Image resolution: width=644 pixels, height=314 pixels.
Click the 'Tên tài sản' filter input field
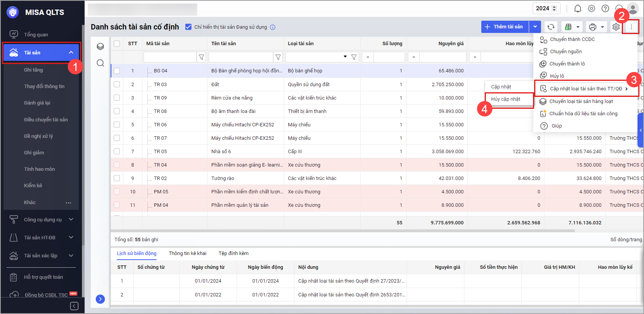pos(240,57)
